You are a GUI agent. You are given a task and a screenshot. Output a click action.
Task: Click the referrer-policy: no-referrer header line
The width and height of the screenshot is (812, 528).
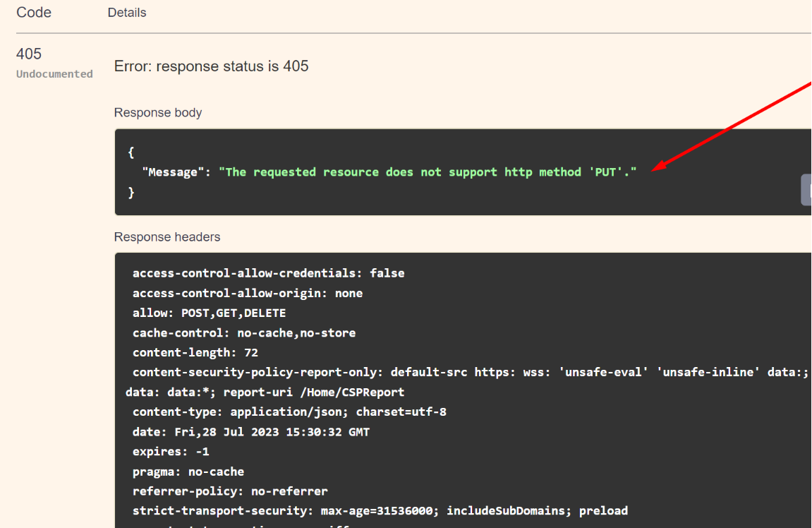[x=230, y=491]
